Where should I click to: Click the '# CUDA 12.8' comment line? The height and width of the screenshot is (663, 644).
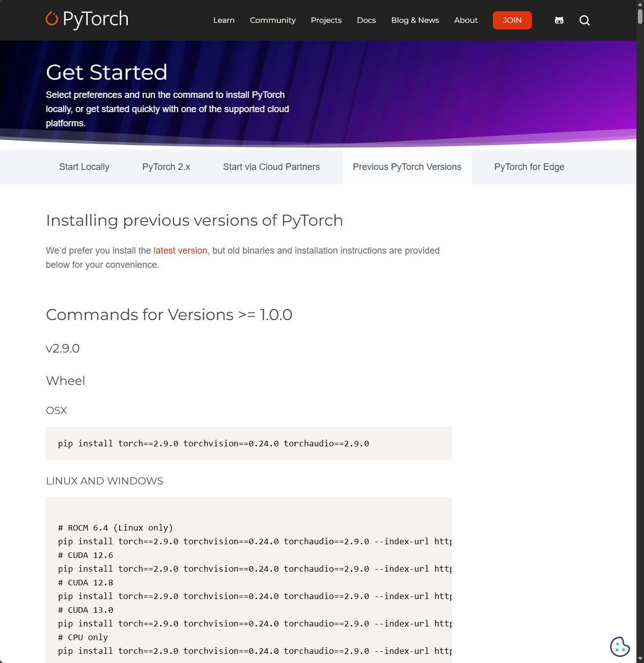[x=86, y=582]
